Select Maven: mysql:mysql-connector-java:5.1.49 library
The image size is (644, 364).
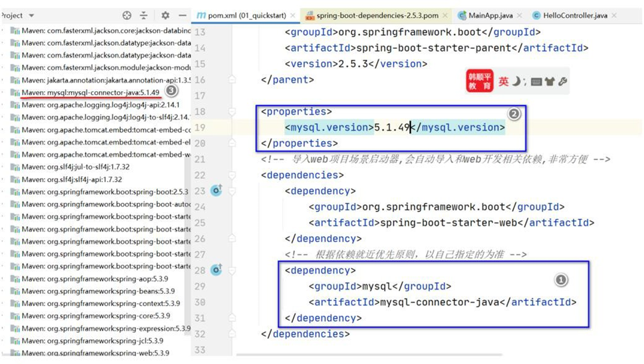[90, 93]
